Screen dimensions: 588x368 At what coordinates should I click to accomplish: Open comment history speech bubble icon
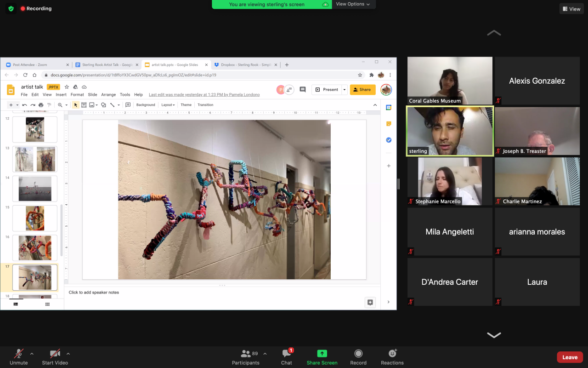click(x=302, y=90)
